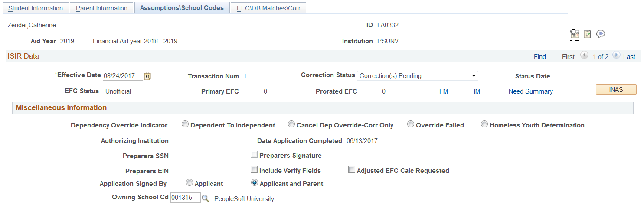
Task: Expand the Correction Status dropdown
Action: pyautogui.click(x=417, y=76)
